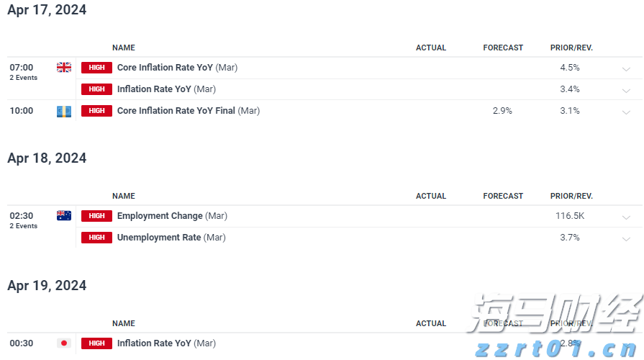Click the Japan flag icon
644x360 pixels.
tap(64, 343)
